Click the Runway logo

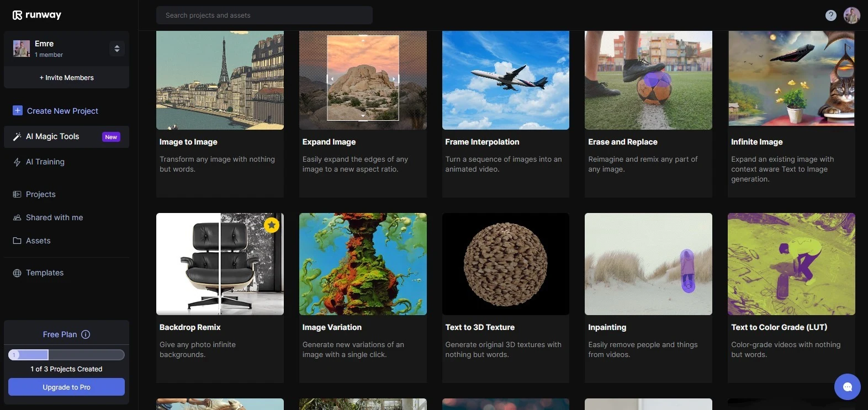point(36,15)
